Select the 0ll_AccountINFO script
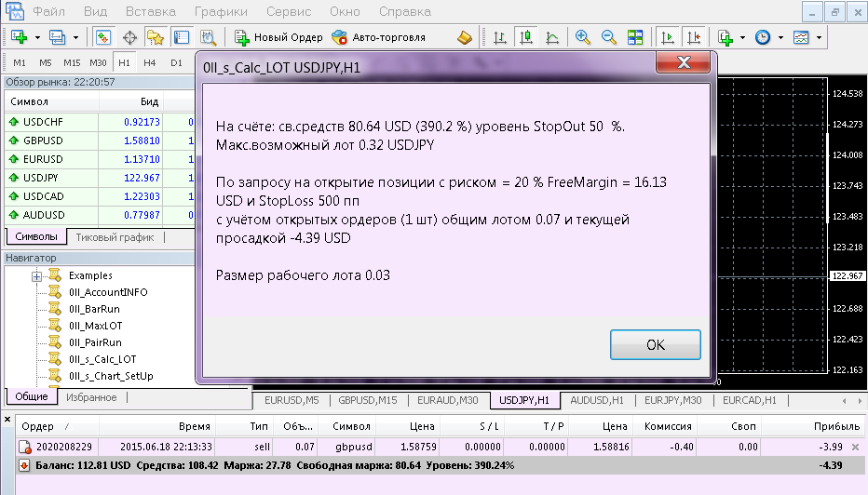Viewport: 868px width, 495px height. (x=108, y=292)
